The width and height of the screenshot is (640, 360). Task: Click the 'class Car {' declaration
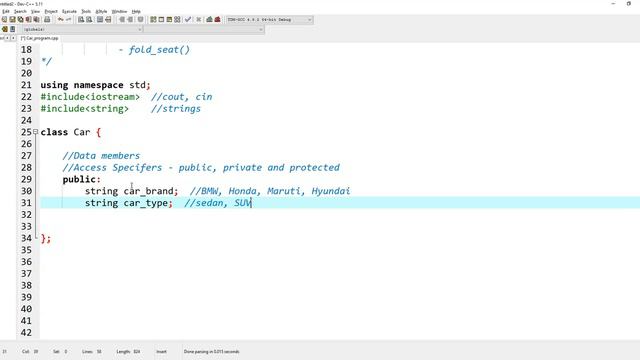tap(71, 132)
